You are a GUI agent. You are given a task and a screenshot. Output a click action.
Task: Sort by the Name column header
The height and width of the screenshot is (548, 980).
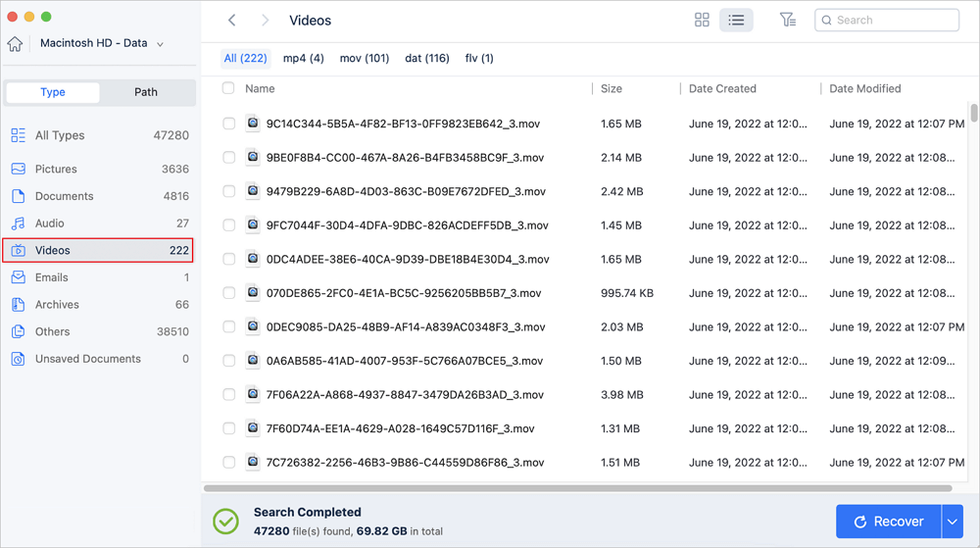(x=260, y=89)
